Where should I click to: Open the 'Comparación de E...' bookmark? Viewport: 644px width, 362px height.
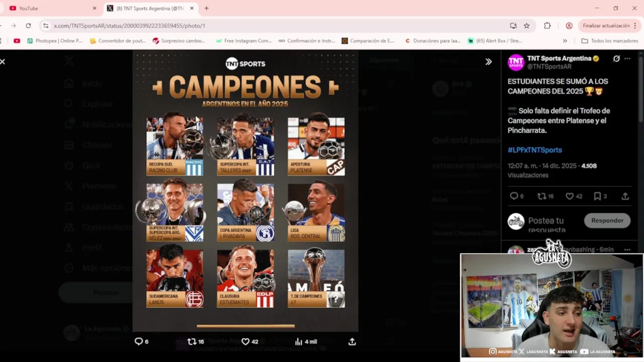tap(368, 41)
